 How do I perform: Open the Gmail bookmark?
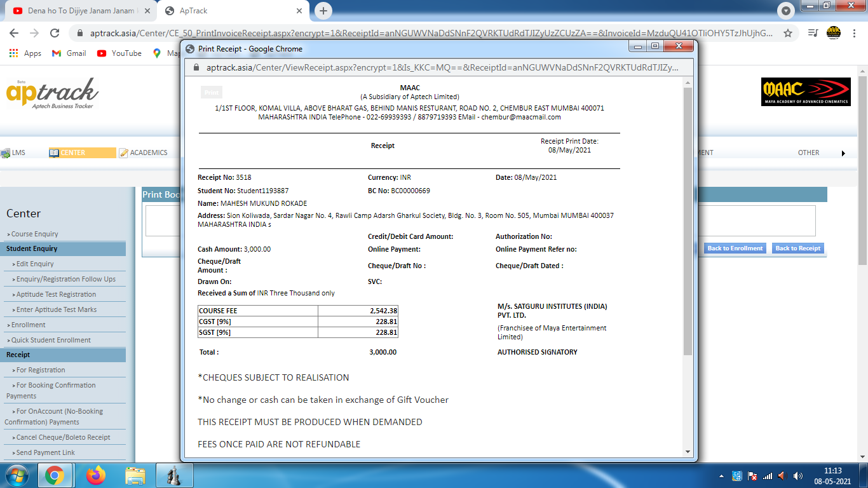69,53
